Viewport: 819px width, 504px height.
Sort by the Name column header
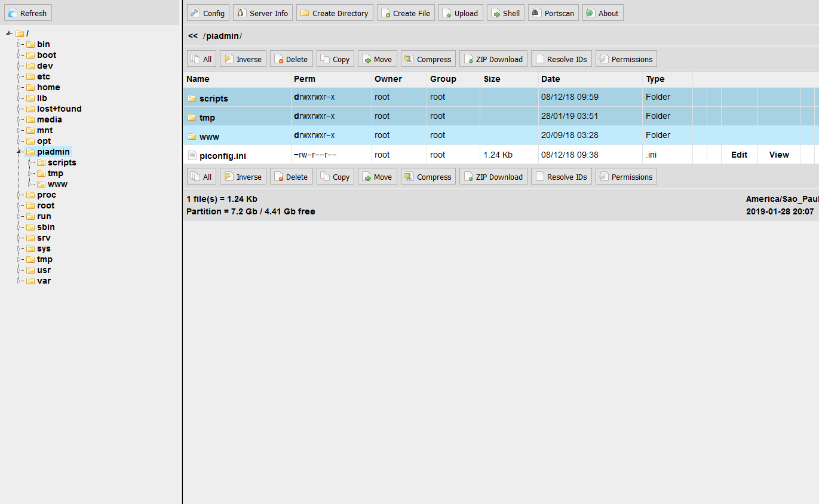click(x=198, y=79)
